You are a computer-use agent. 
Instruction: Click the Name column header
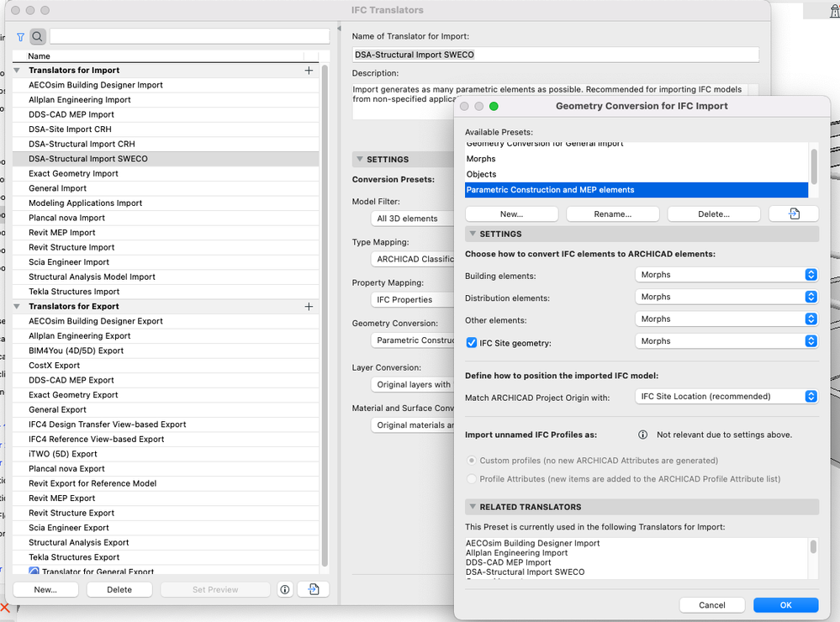165,56
